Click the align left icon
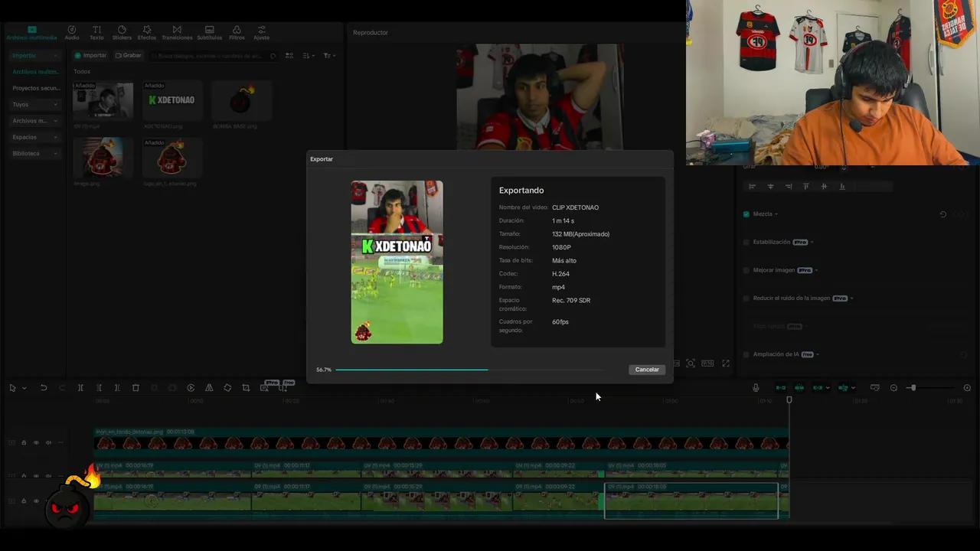 752,186
